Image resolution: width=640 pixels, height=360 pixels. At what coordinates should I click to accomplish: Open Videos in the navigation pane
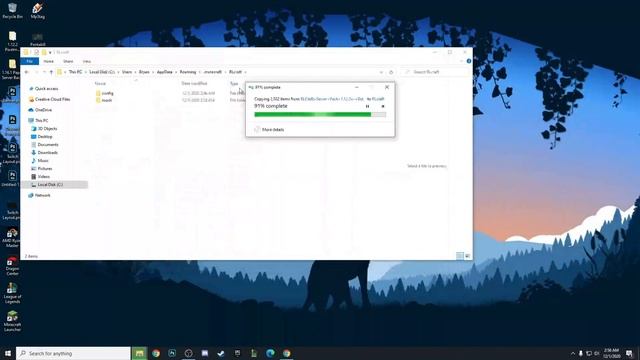tap(44, 177)
